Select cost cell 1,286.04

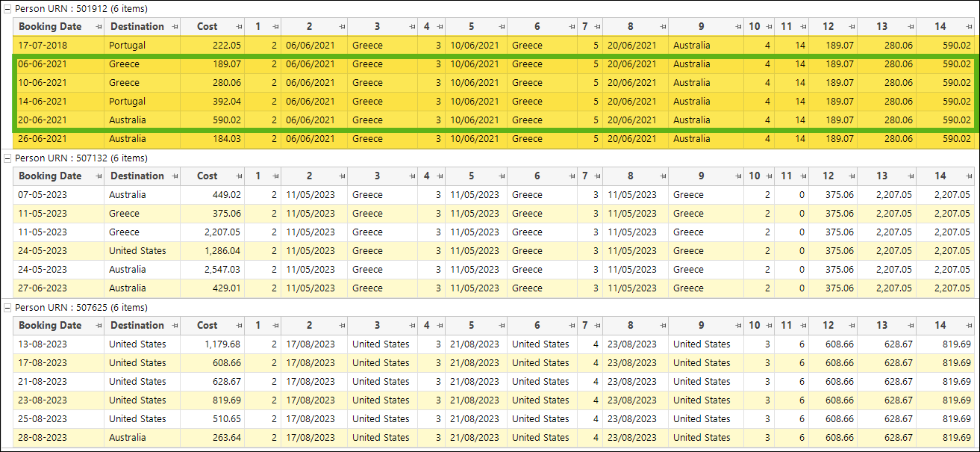[x=212, y=251]
